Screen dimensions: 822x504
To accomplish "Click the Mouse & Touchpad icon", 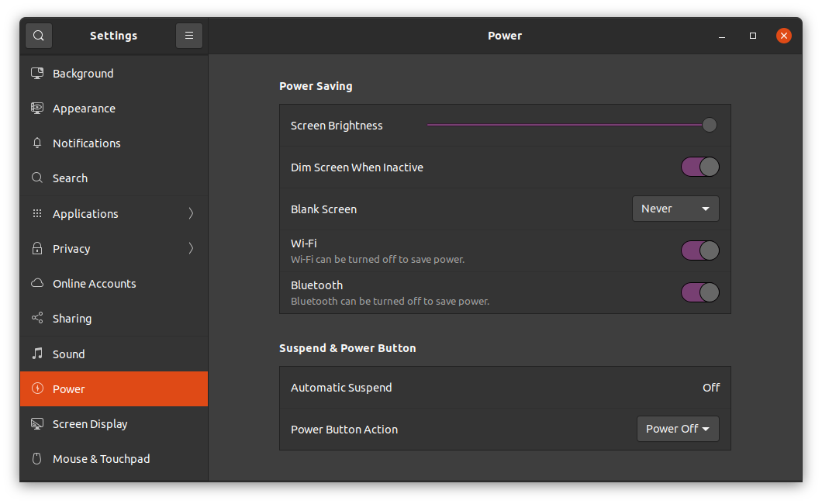I will coord(36,459).
